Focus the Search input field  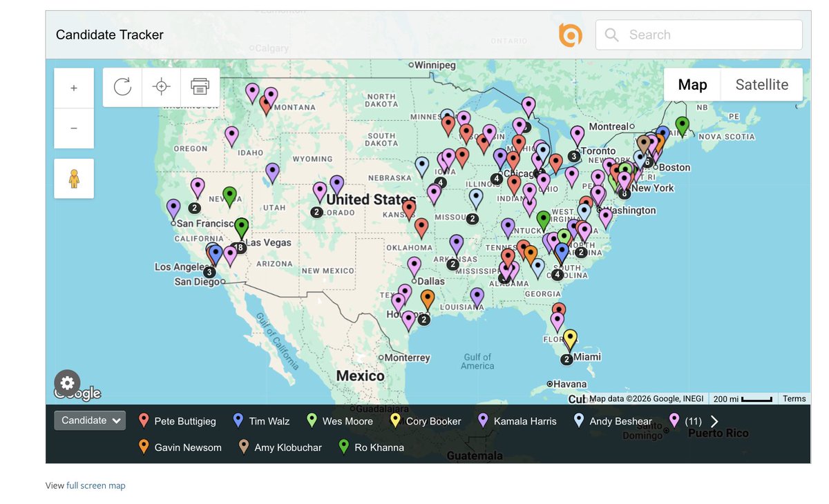tap(699, 35)
